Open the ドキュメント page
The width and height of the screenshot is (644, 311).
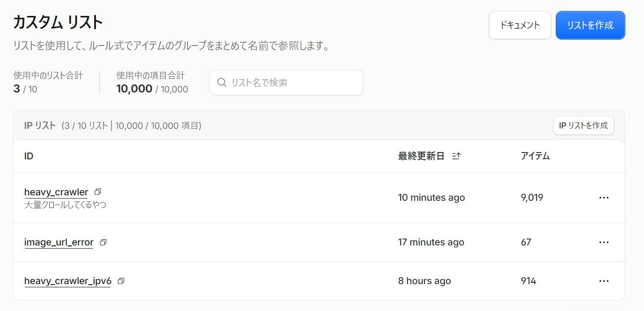520,25
